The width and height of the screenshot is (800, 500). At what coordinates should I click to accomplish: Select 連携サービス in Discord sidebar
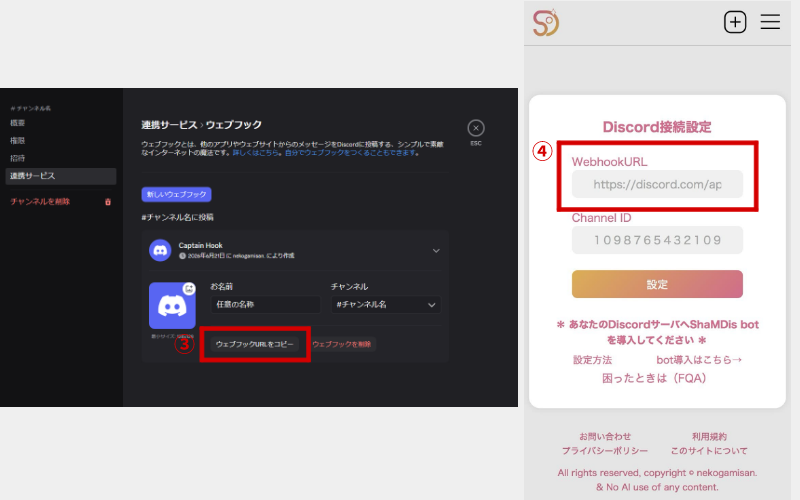pyautogui.click(x=60, y=176)
